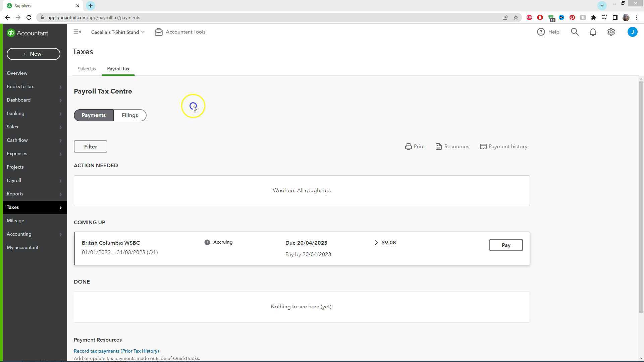Switch to the Sales tax tab
Image resolution: width=644 pixels, height=362 pixels.
87,69
